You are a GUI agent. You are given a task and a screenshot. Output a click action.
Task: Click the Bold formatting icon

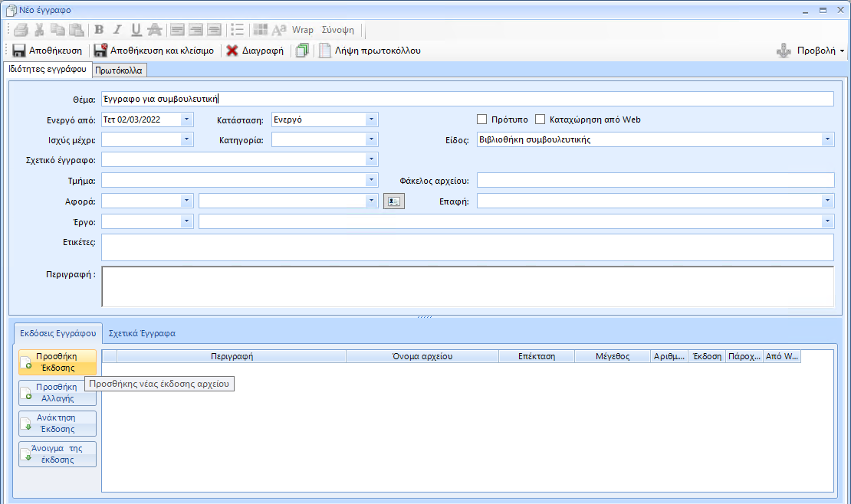click(x=99, y=30)
